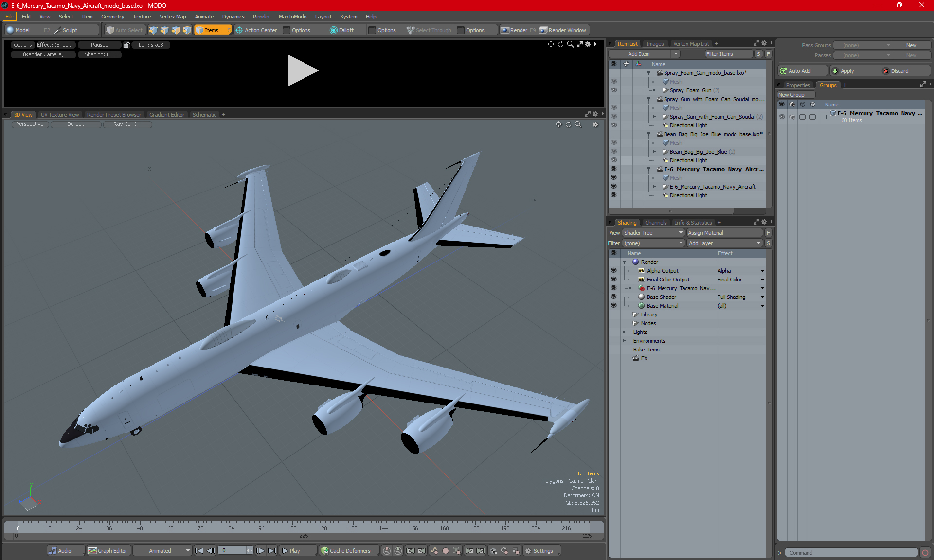Click the red record keyframe icon

point(445,551)
